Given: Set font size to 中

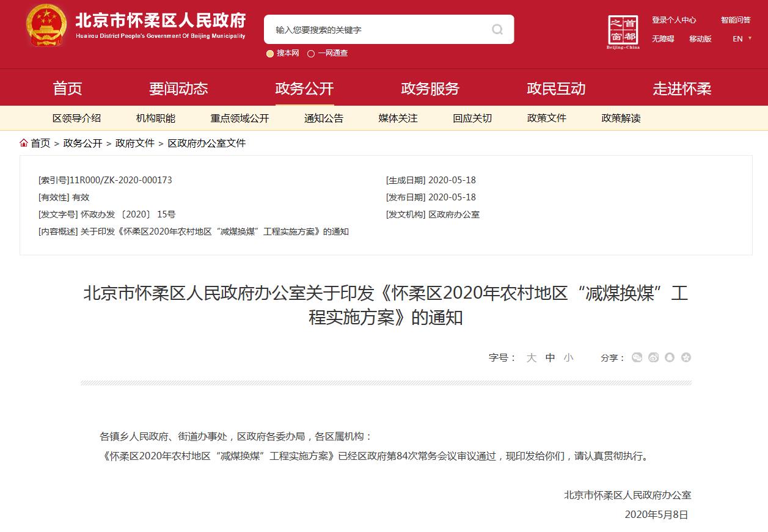Looking at the screenshot, I should click(550, 358).
